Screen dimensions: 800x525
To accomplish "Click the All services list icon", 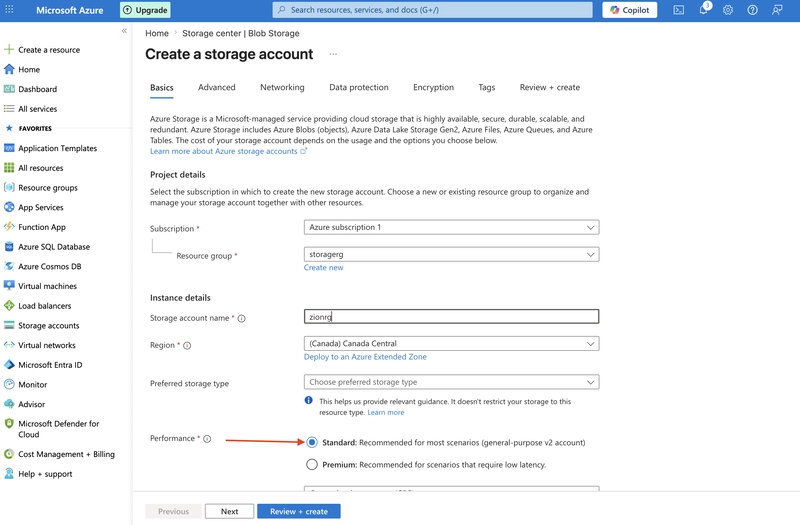I will coord(9,109).
